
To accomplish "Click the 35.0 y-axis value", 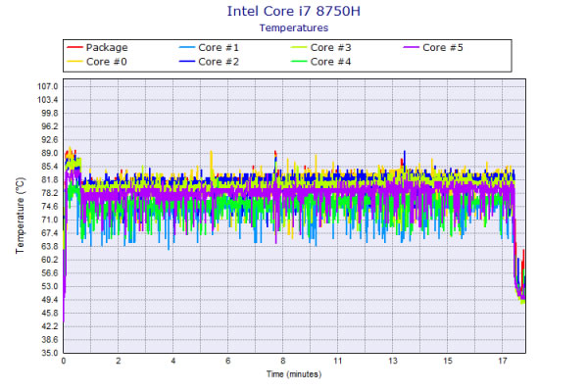I will click(x=49, y=353).
